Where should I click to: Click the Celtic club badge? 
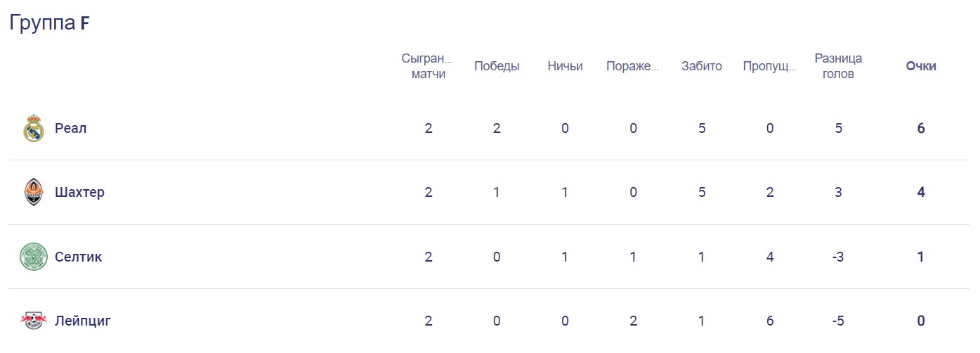33,257
